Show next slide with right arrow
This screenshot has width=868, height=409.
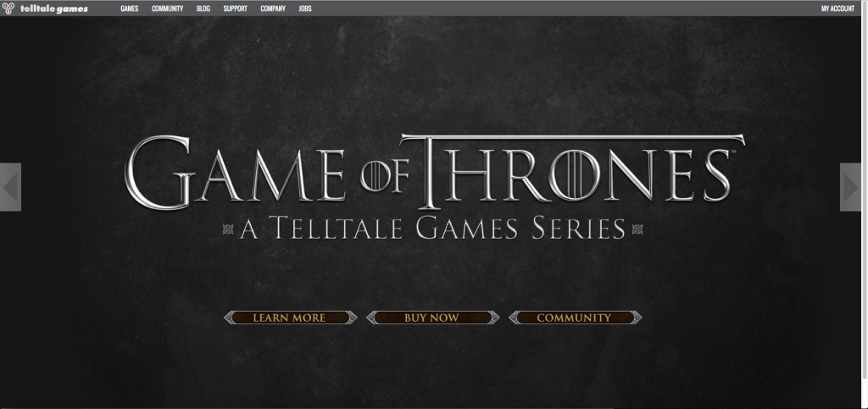point(850,187)
